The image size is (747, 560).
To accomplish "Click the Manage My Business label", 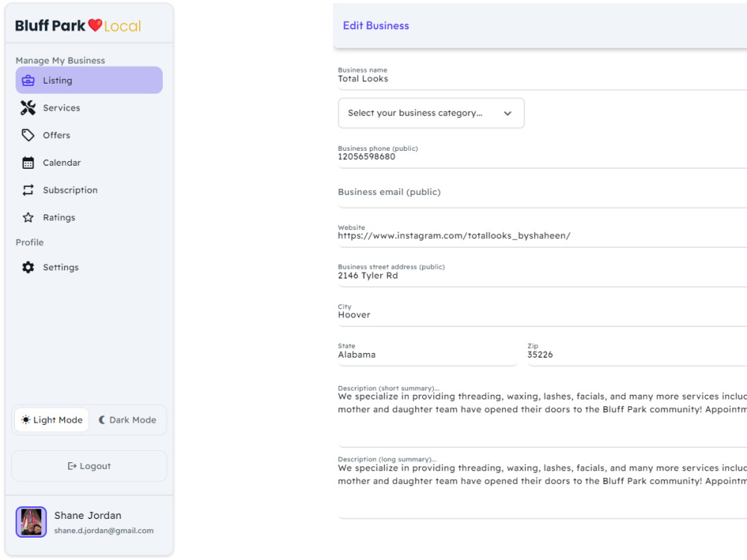I will pyautogui.click(x=61, y=60).
